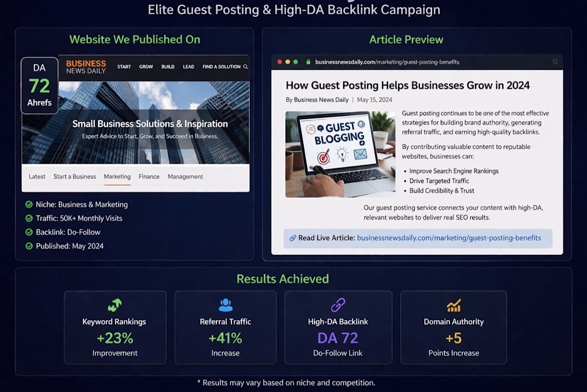Click the yellow browser window dot
Viewport: 587px width, 392px height.
288,62
